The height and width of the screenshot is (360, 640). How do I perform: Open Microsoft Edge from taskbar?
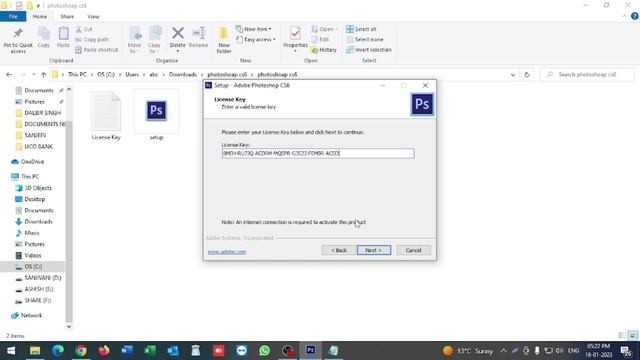pyautogui.click(x=58, y=351)
